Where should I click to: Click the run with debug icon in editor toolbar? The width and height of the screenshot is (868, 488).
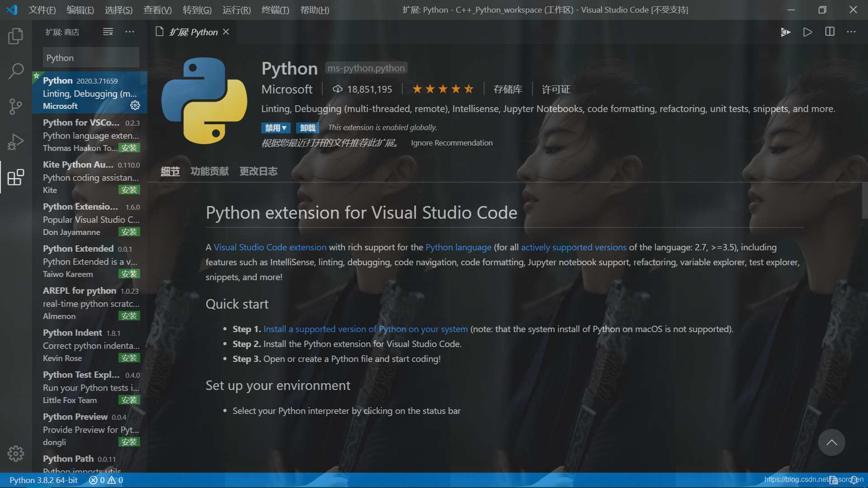point(786,32)
